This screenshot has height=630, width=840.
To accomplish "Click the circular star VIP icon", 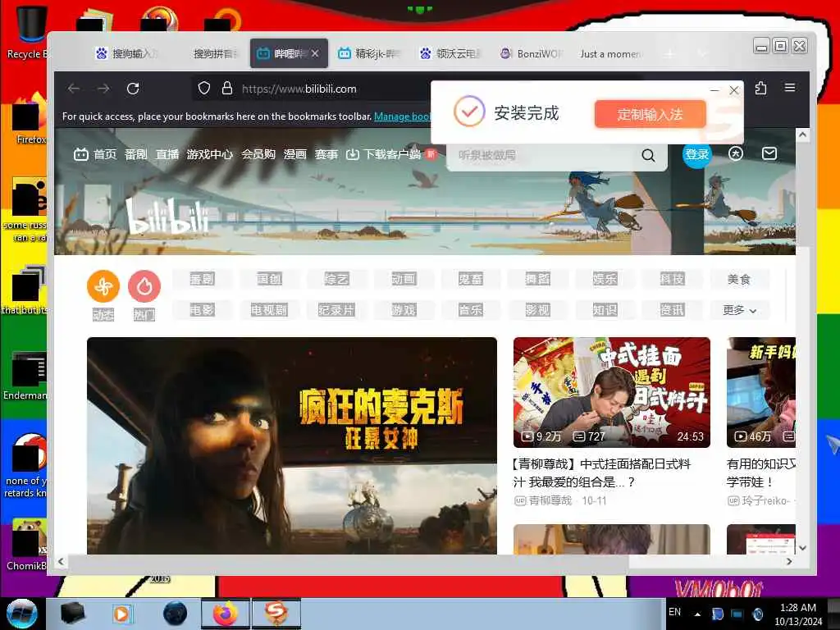I will coord(736,153).
